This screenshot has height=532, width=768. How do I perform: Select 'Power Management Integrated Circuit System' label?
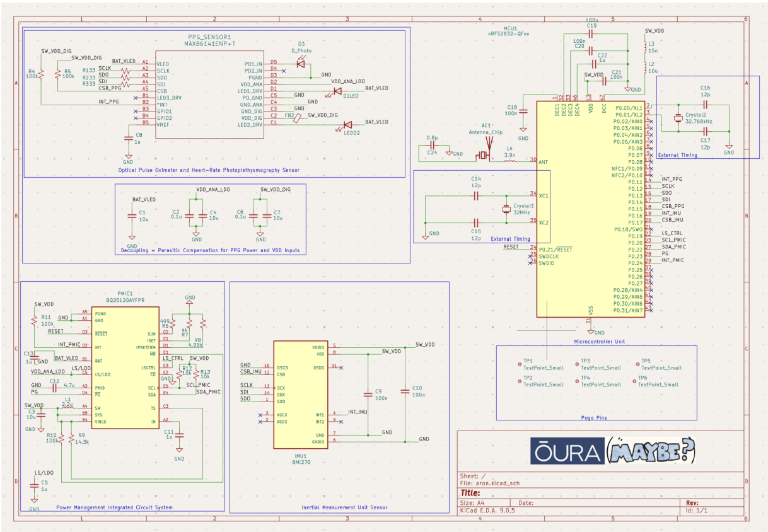(114, 507)
